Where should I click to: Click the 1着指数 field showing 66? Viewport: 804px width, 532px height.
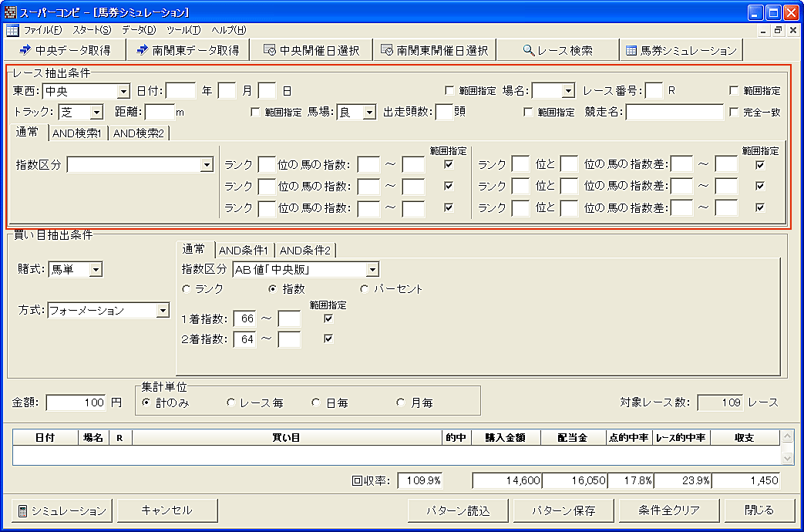(244, 318)
